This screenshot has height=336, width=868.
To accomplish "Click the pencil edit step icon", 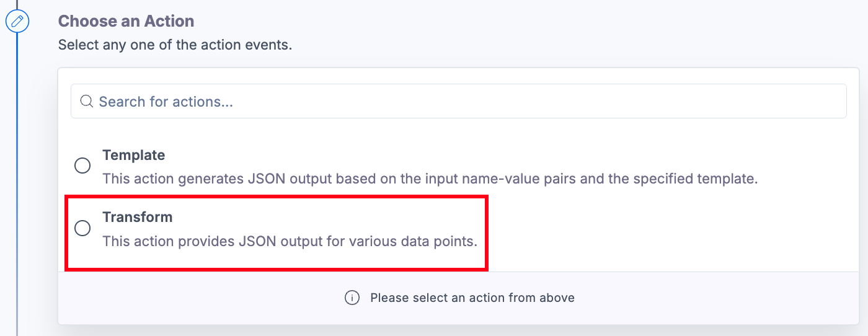I will point(17,22).
